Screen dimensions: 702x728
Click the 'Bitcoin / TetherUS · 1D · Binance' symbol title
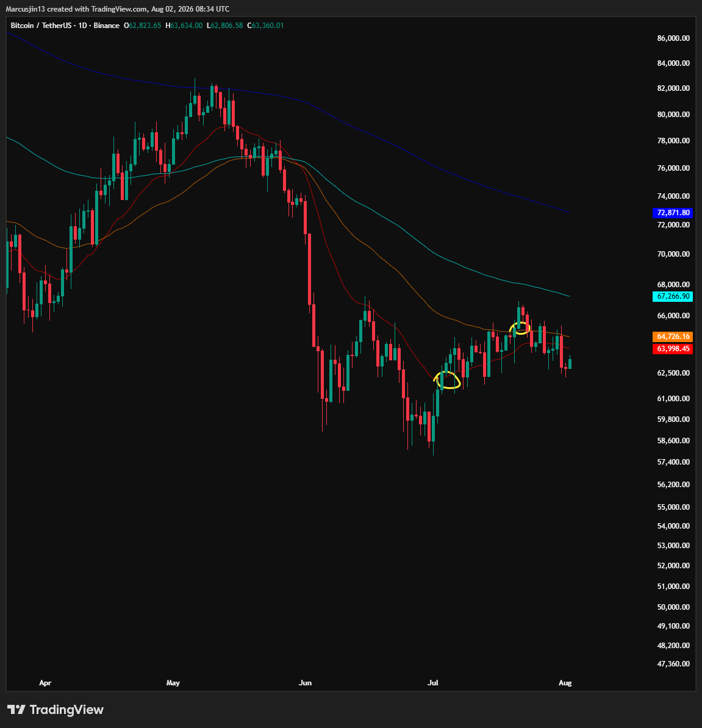tap(65, 26)
